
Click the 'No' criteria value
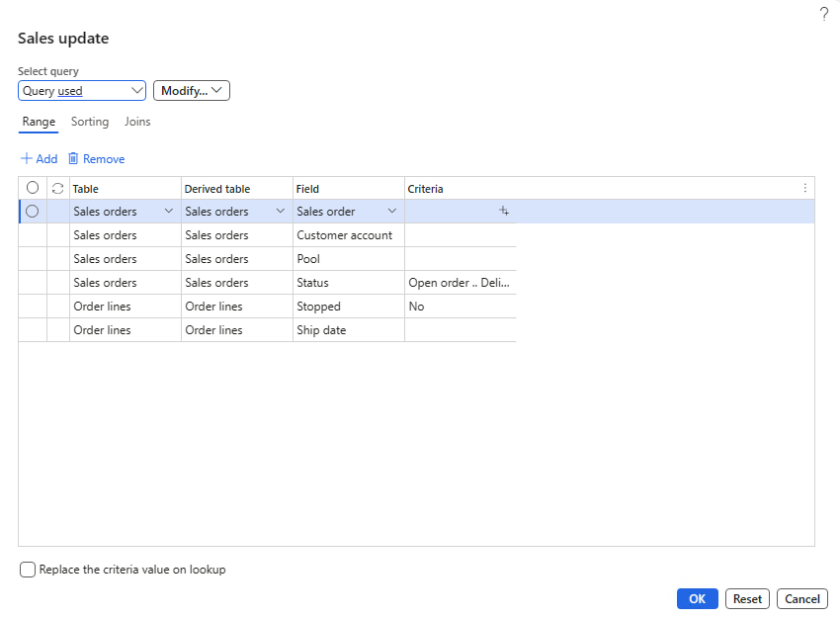pos(461,306)
